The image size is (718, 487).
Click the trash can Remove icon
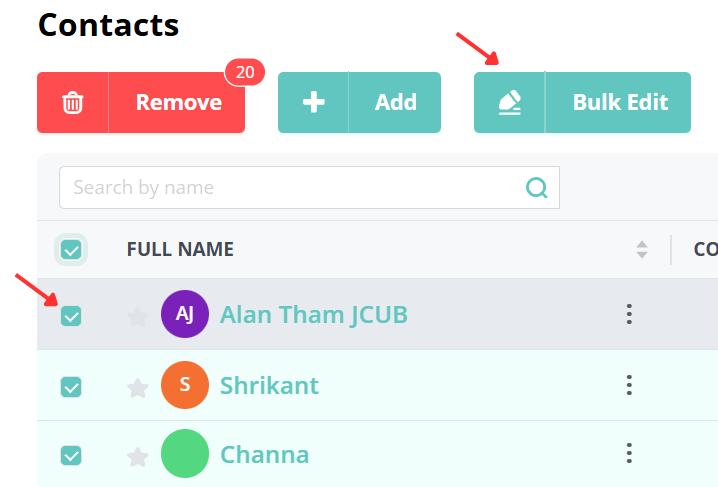pos(72,103)
